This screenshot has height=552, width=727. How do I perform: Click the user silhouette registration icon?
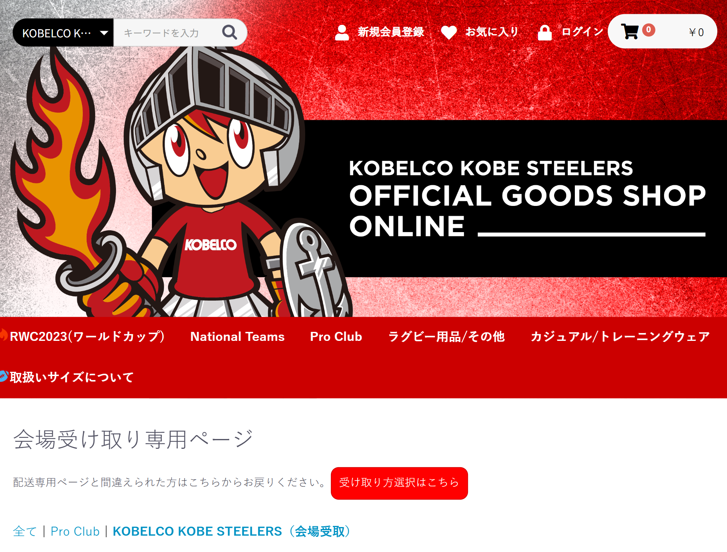[x=342, y=32]
